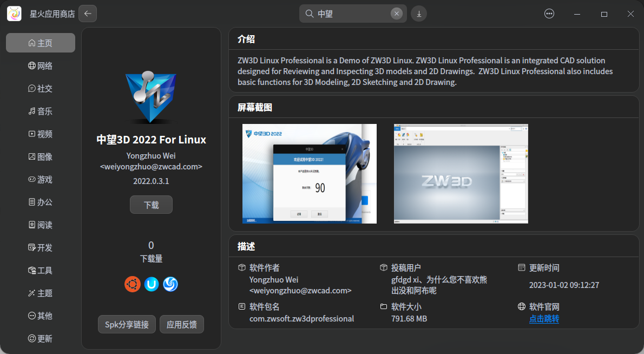Click the Spk分享链接 button
The height and width of the screenshot is (354, 644).
coord(127,324)
